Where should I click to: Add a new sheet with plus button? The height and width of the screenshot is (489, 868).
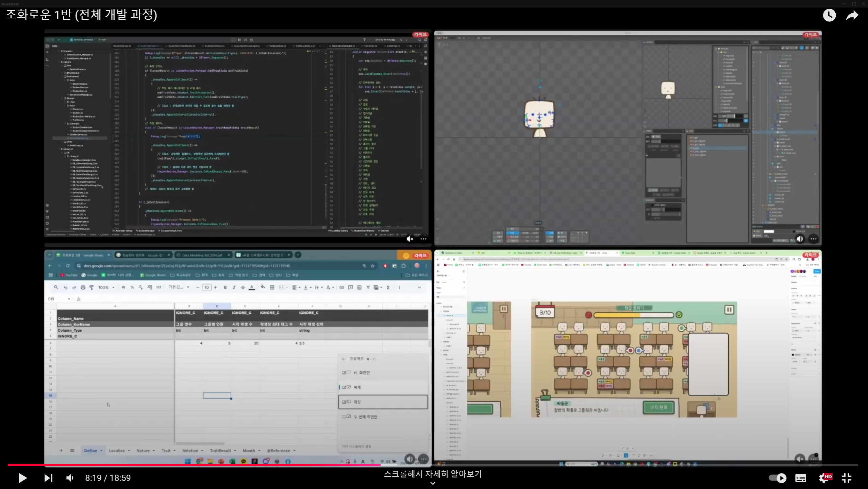(61, 451)
